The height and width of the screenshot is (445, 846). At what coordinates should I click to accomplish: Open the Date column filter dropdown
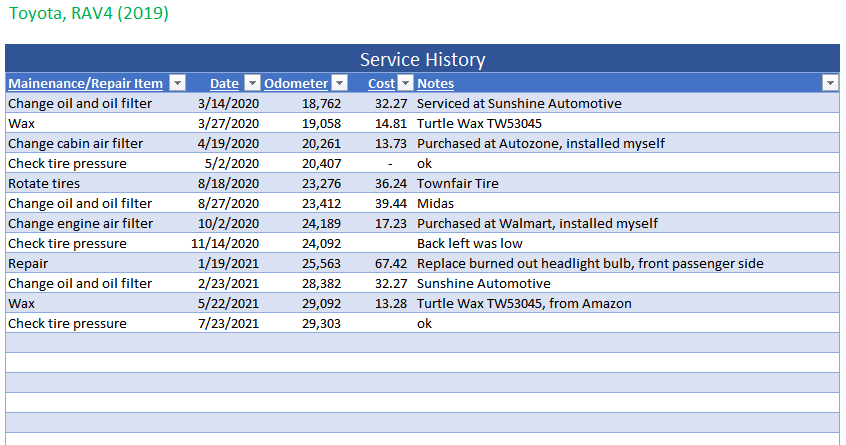click(252, 84)
